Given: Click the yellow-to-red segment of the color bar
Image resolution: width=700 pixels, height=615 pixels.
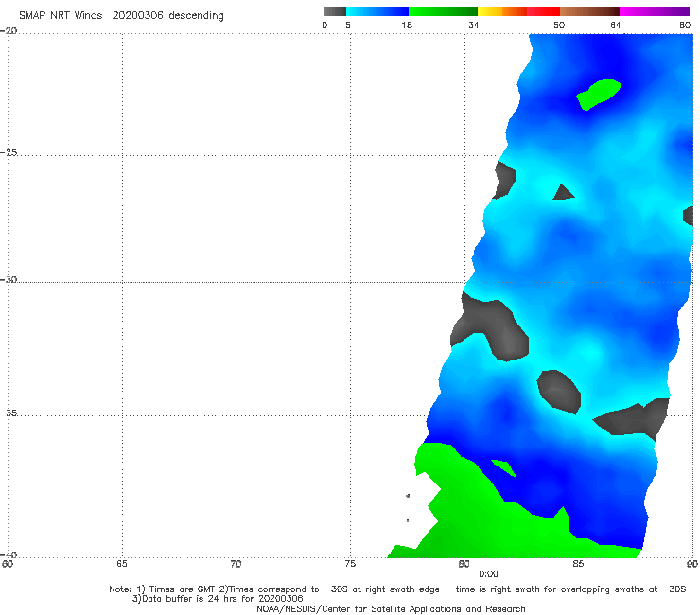Looking at the screenshot, I should pos(518,11).
